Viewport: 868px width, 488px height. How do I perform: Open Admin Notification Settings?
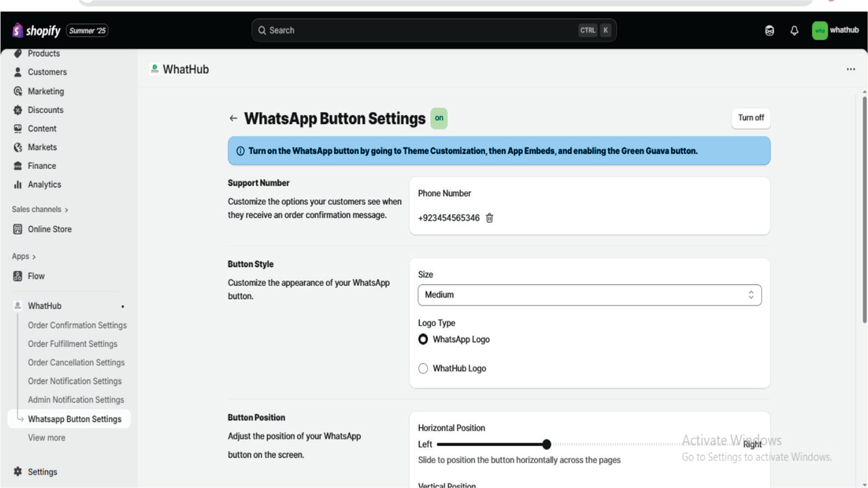pyautogui.click(x=76, y=400)
